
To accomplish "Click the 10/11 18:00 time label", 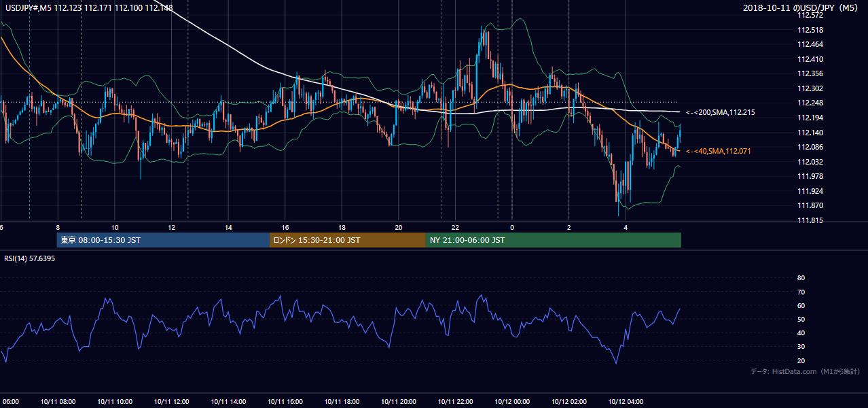I will click(x=342, y=401).
